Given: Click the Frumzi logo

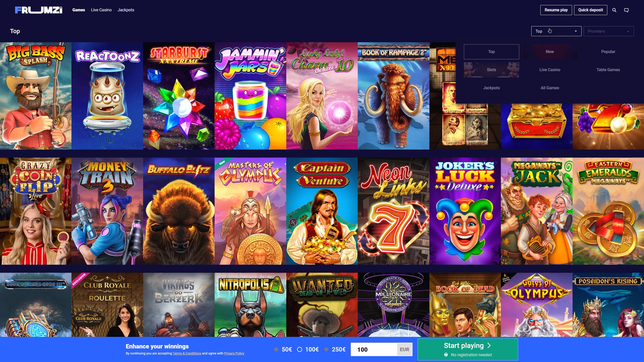Looking at the screenshot, I should [38, 10].
